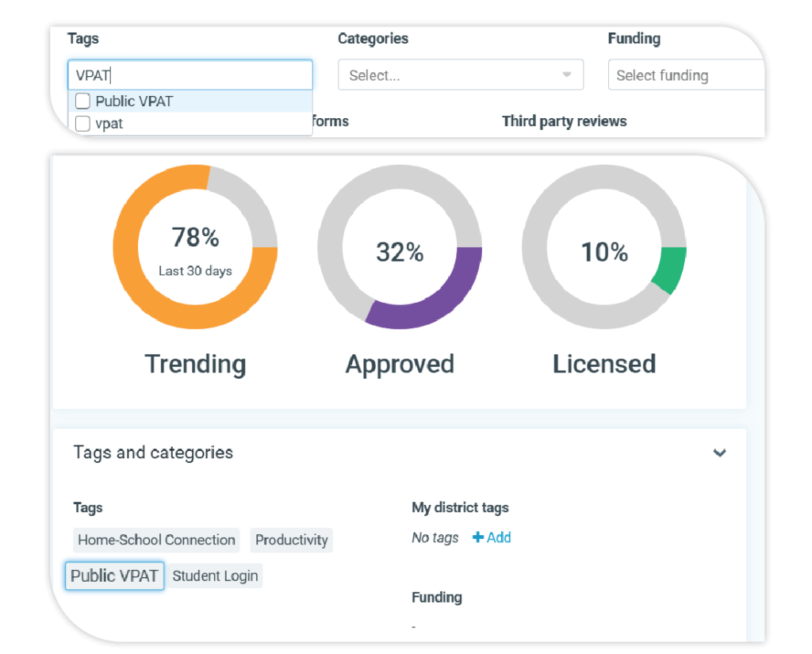
Task: Click the Add district tags link
Action: [x=492, y=537]
